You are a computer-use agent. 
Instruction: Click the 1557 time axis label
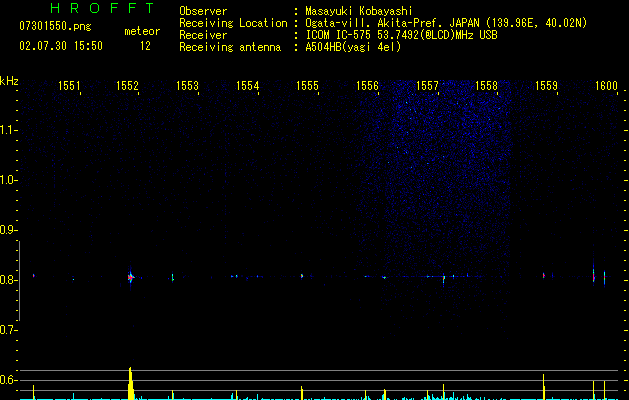pyautogui.click(x=428, y=86)
